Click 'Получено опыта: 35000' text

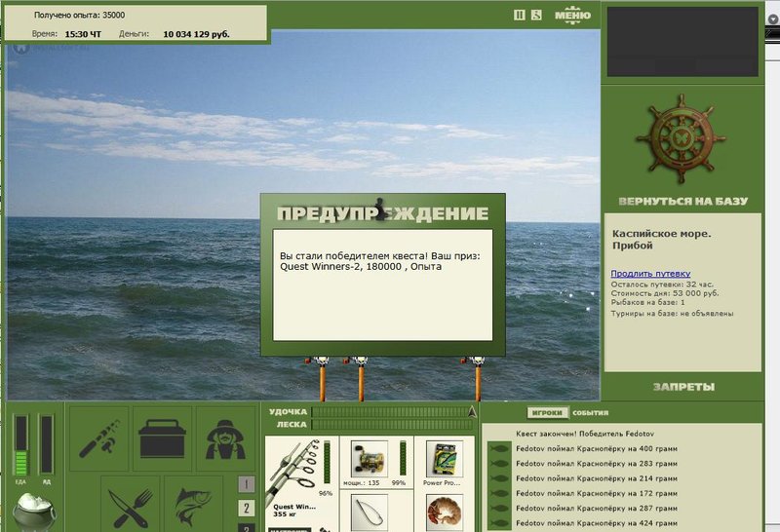point(79,15)
